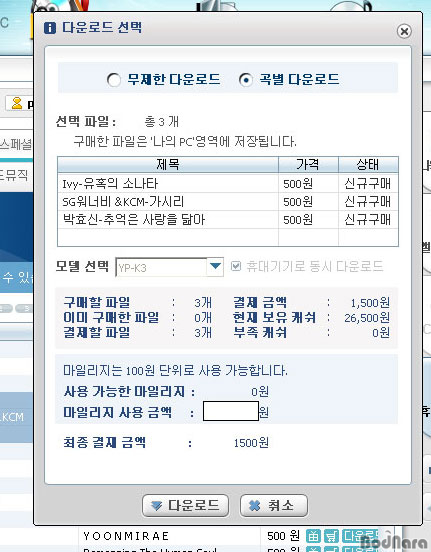
Task: Click the 상태 column header
Action: [x=368, y=164]
